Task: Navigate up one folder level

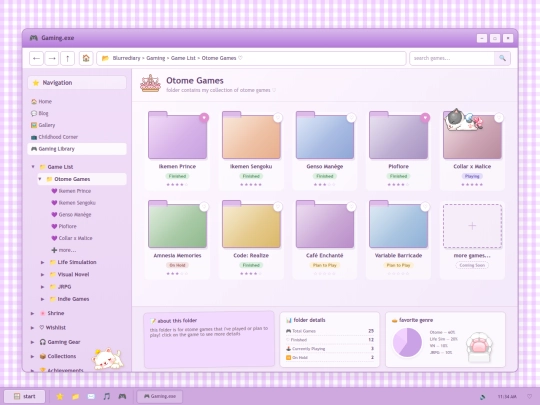Action: [x=68, y=58]
